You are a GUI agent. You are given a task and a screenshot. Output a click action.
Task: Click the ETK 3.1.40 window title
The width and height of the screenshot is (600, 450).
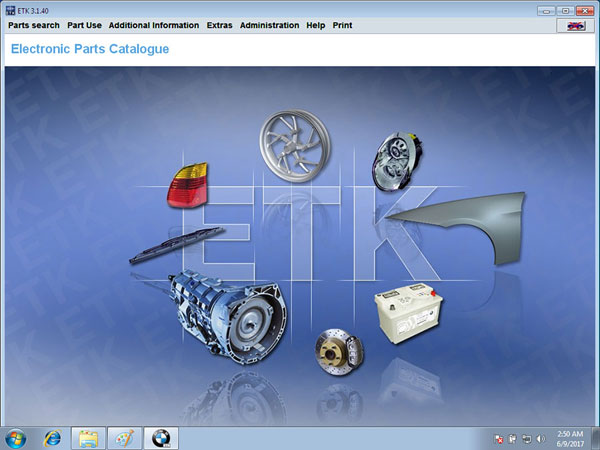pyautogui.click(x=33, y=11)
